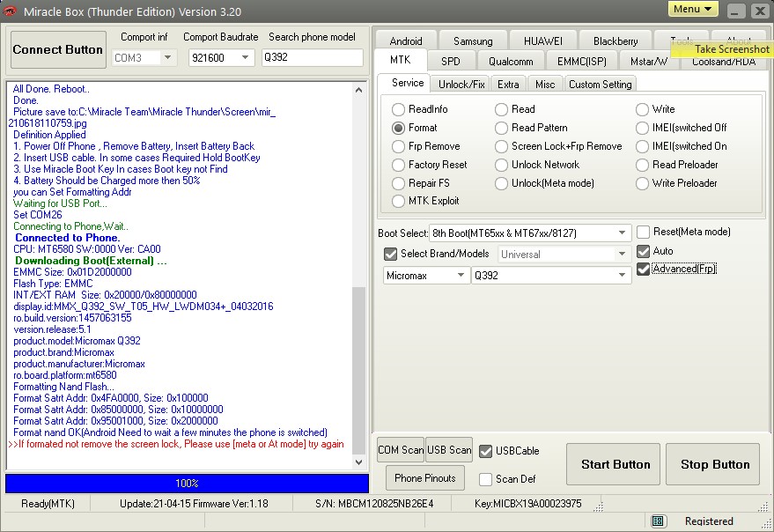Click the Miracle Box logo icon in title bar
The width and height of the screenshot is (774, 532).
[10, 11]
